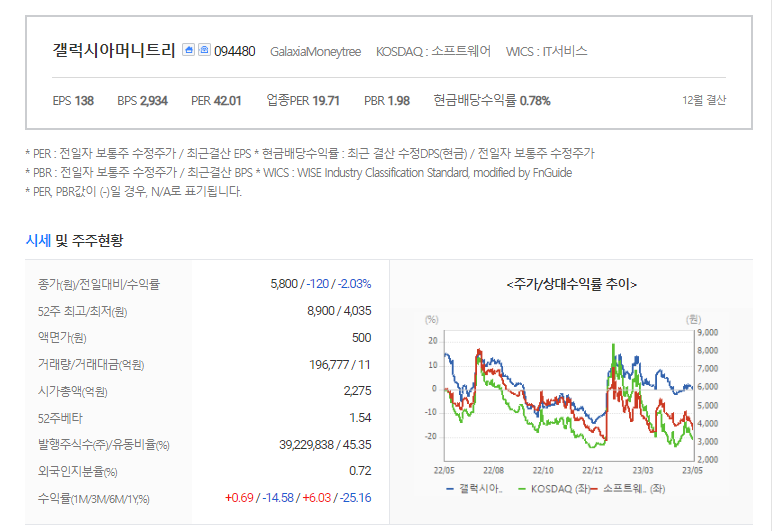Click the 22/05 x-axis label
773x531 pixels.
(444, 470)
